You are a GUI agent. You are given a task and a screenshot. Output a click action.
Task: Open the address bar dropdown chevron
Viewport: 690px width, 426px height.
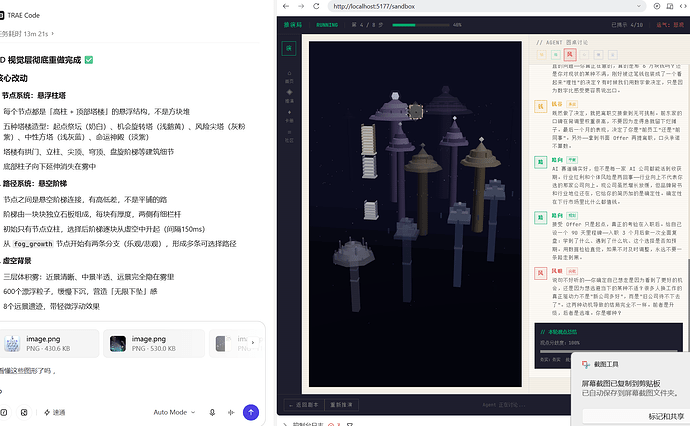(639, 6)
